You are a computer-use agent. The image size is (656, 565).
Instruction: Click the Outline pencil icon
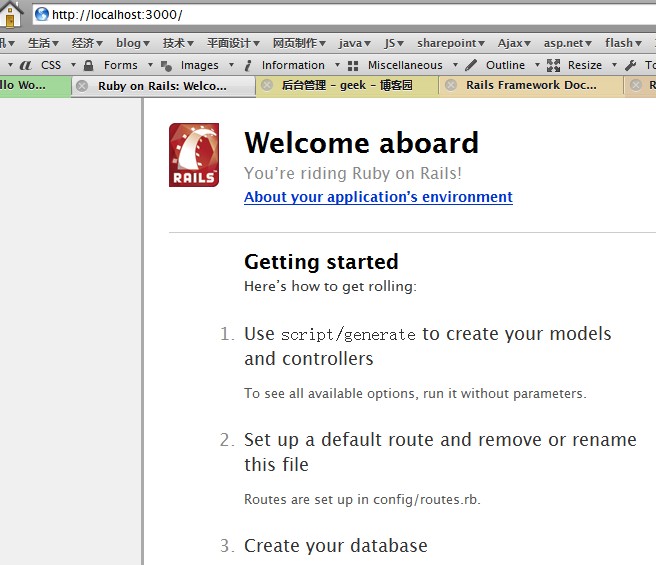point(471,65)
